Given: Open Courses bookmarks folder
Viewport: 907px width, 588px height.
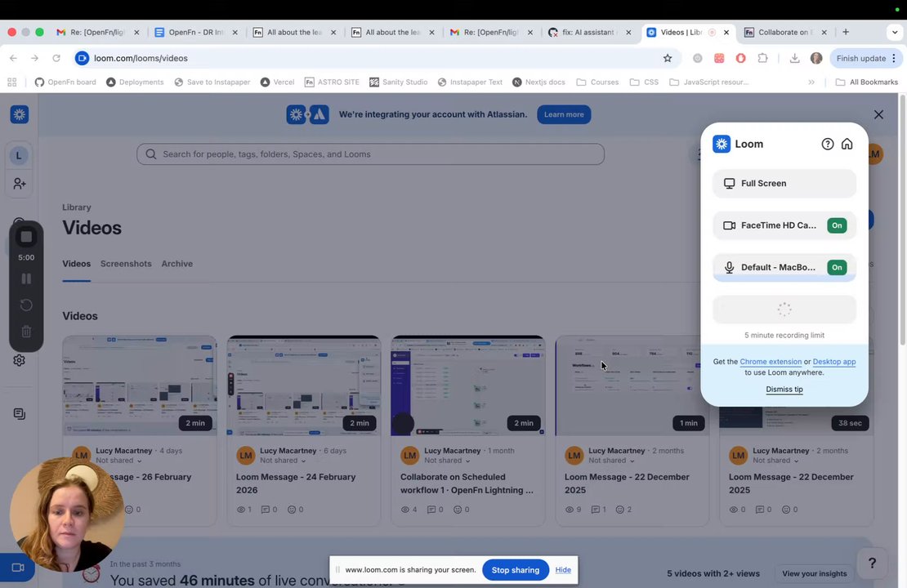Looking at the screenshot, I should [597, 82].
